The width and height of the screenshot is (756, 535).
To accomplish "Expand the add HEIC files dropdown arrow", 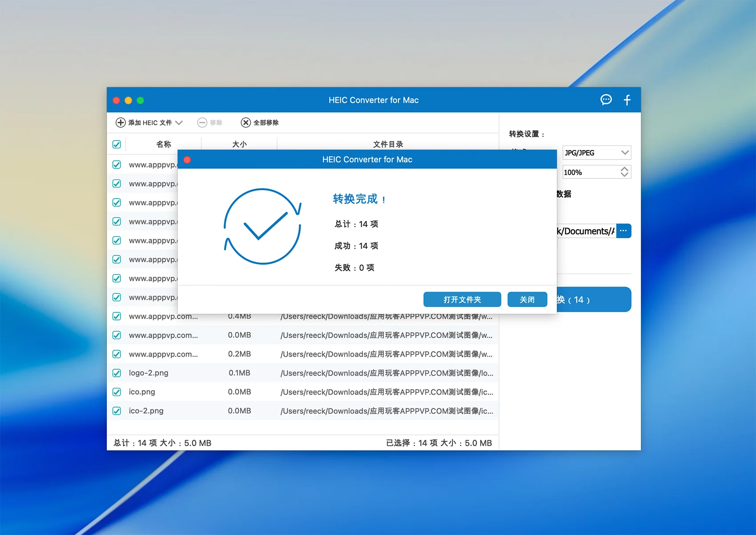I will pyautogui.click(x=179, y=123).
